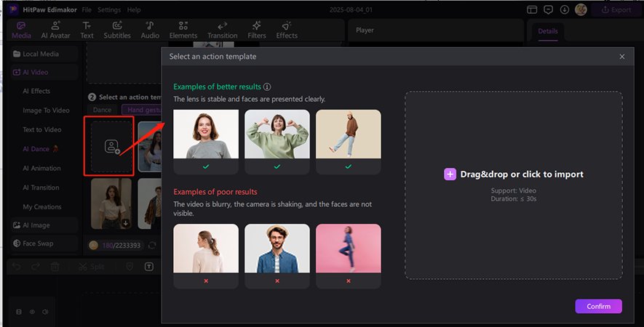The height and width of the screenshot is (327, 644).
Task: Click the upload action template icon
Action: pyautogui.click(x=112, y=147)
